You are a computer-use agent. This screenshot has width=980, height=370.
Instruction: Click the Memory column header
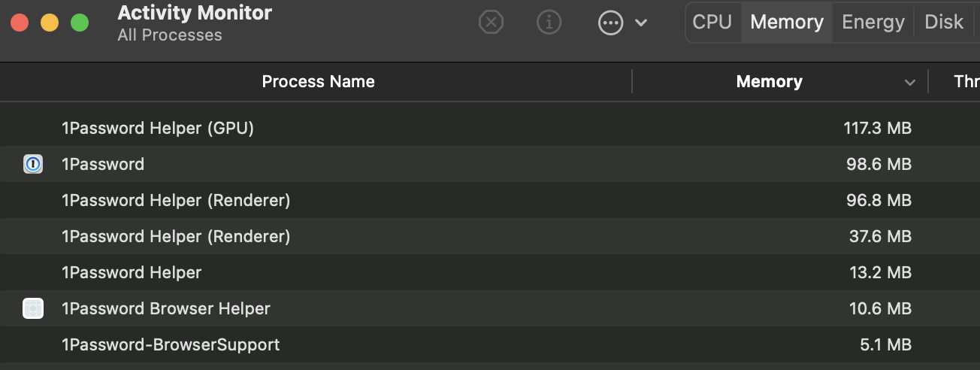click(769, 81)
